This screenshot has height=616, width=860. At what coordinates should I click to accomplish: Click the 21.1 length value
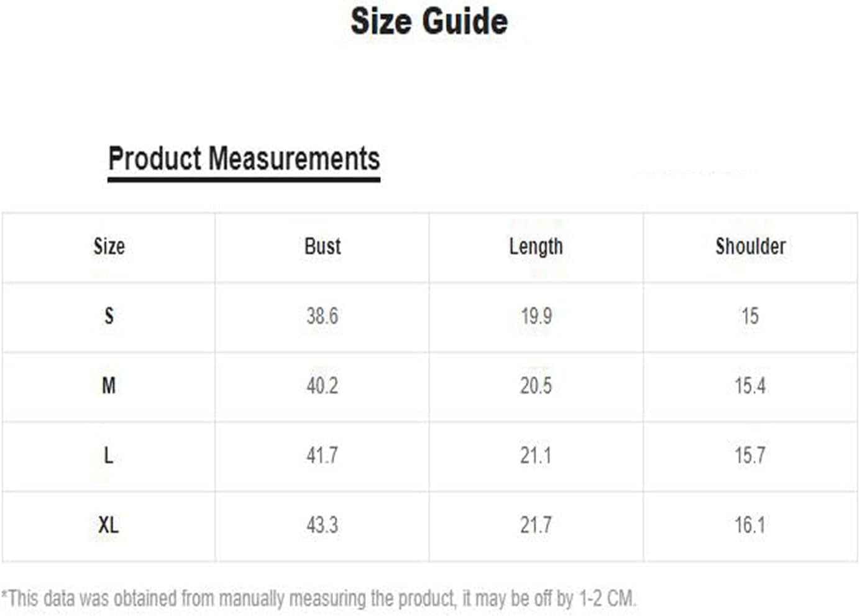coord(536,456)
